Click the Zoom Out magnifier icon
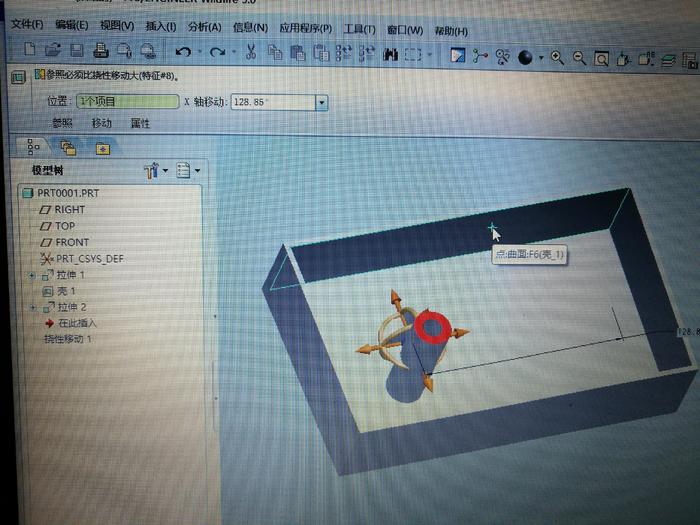This screenshot has width=700, height=525. 579,58
